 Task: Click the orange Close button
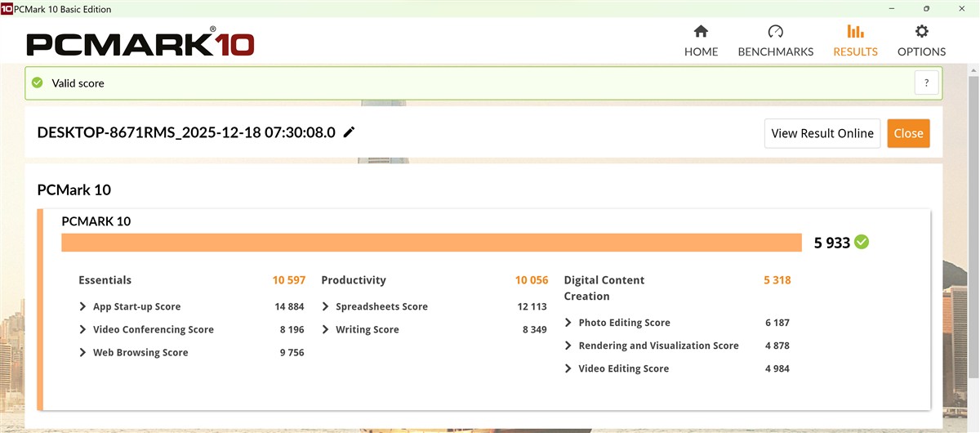coord(908,133)
